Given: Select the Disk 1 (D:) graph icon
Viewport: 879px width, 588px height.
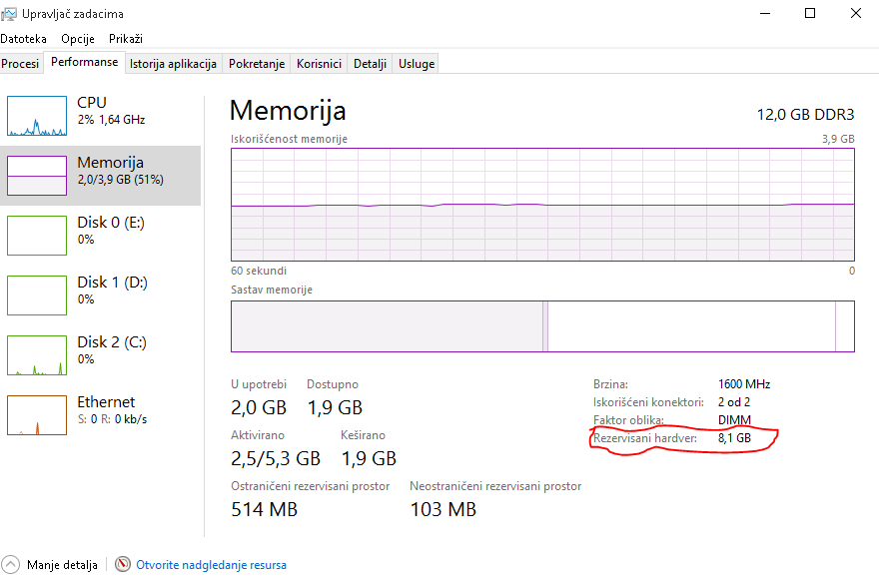Looking at the screenshot, I should pyautogui.click(x=36, y=295).
